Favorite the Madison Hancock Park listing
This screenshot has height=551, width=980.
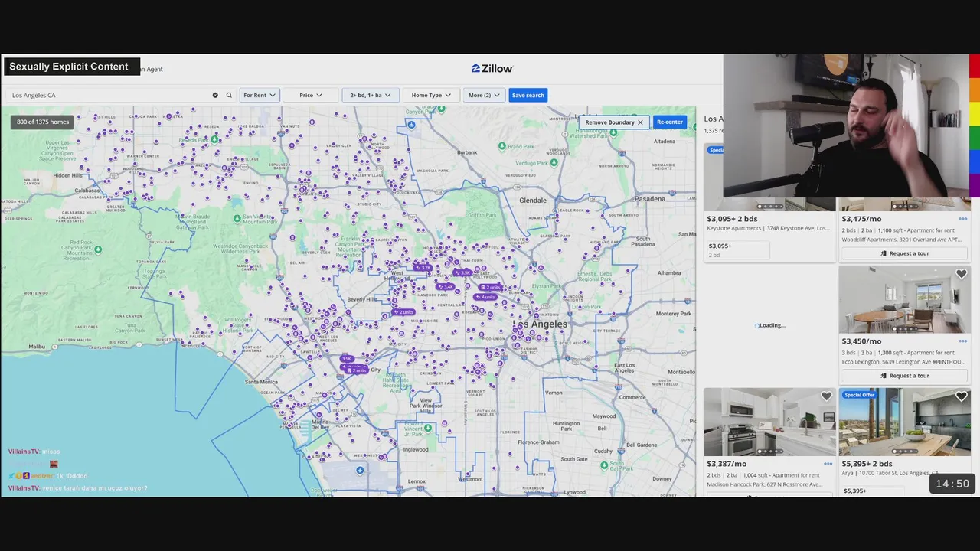[826, 396]
